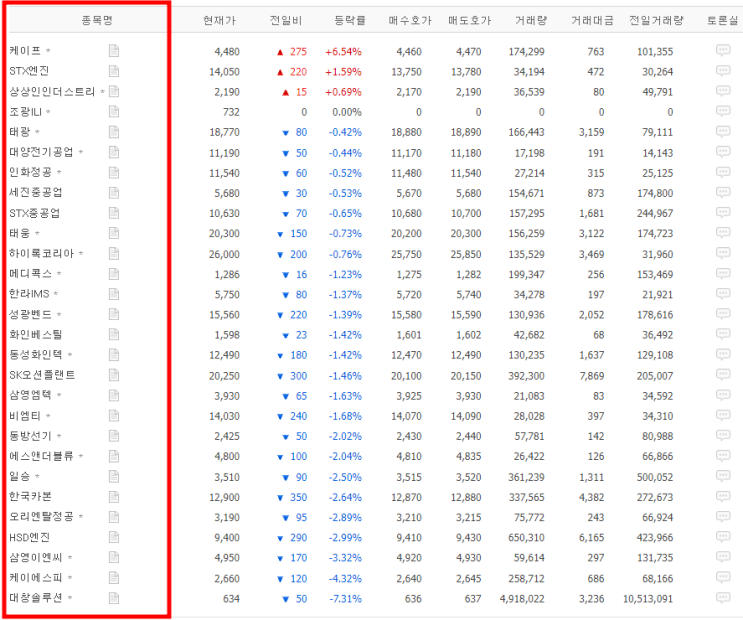This screenshot has width=743, height=620.
Task: Open stock link 대창솔루션
Action: (x=36, y=597)
